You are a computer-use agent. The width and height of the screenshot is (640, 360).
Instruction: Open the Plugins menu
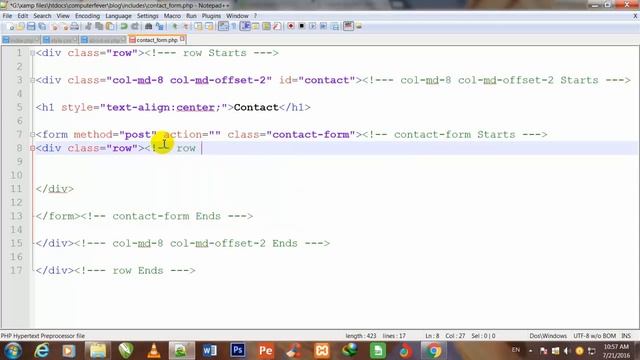(211, 16)
